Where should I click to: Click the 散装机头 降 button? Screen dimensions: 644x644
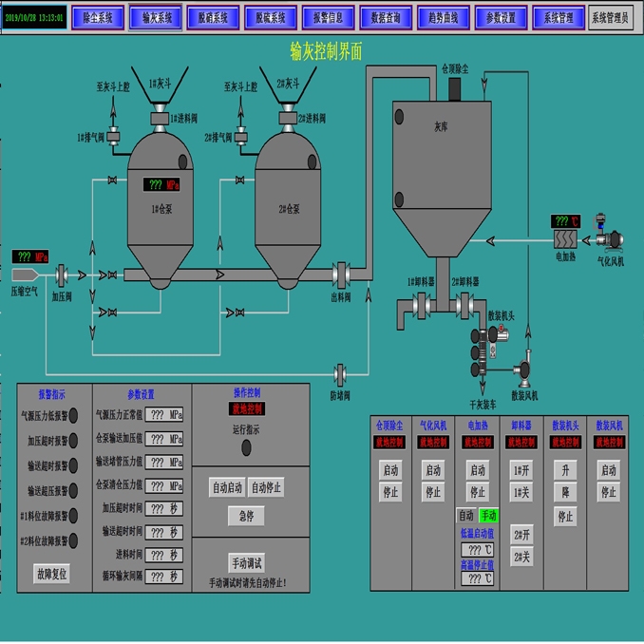(x=565, y=492)
